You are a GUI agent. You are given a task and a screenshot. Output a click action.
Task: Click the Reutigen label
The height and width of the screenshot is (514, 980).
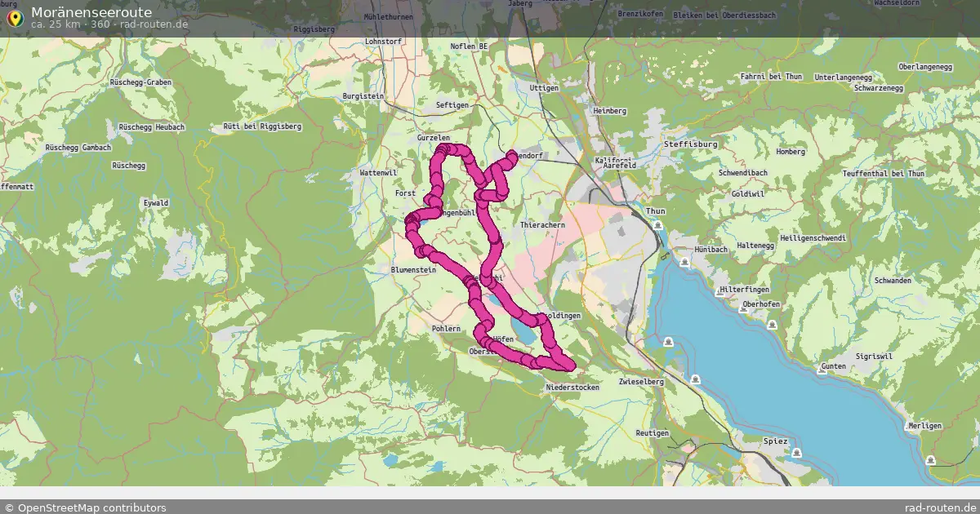click(653, 432)
